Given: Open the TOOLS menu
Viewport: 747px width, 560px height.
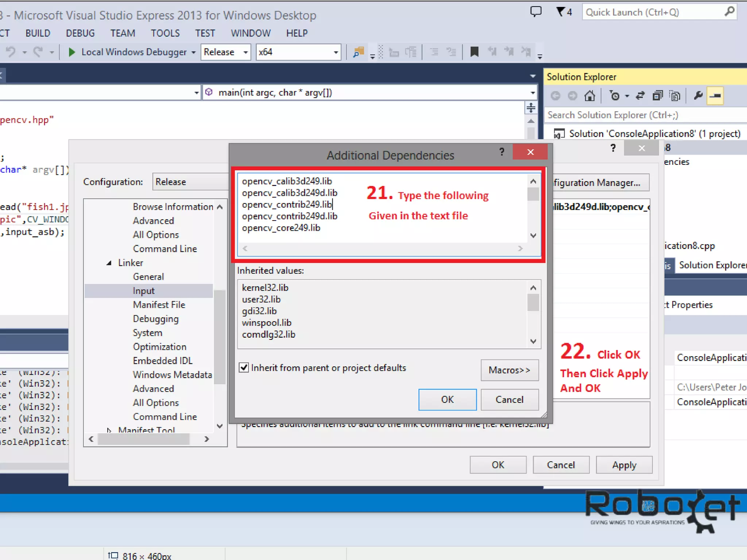Looking at the screenshot, I should pyautogui.click(x=165, y=33).
